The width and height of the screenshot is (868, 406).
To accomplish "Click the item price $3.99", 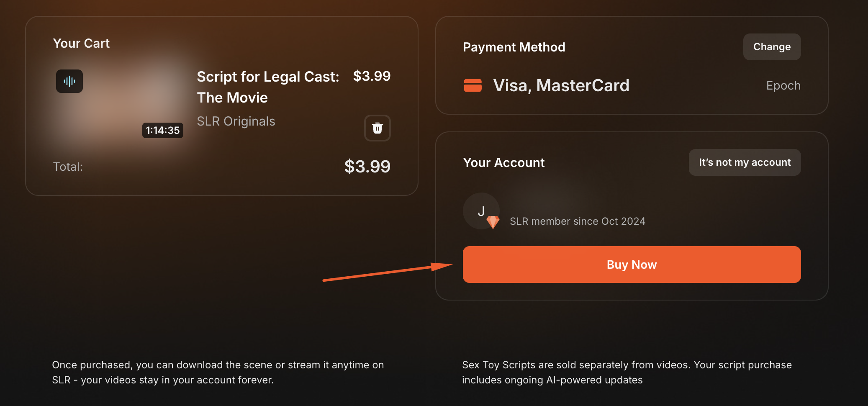I will (x=372, y=76).
